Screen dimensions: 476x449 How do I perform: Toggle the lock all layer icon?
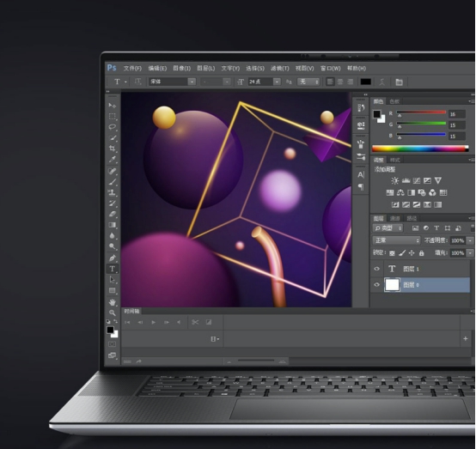(421, 253)
